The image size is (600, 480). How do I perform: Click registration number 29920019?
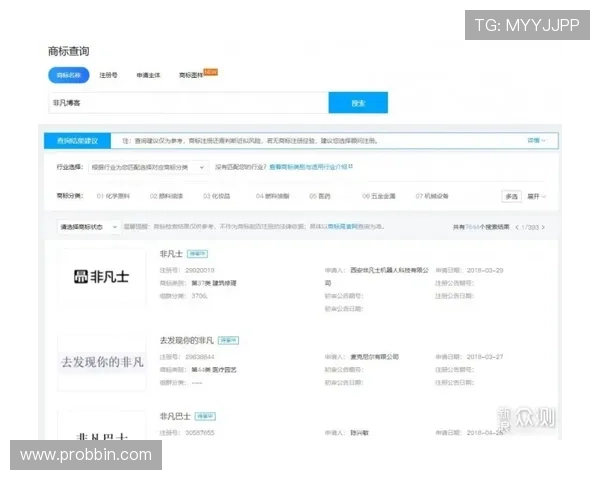pos(200,270)
